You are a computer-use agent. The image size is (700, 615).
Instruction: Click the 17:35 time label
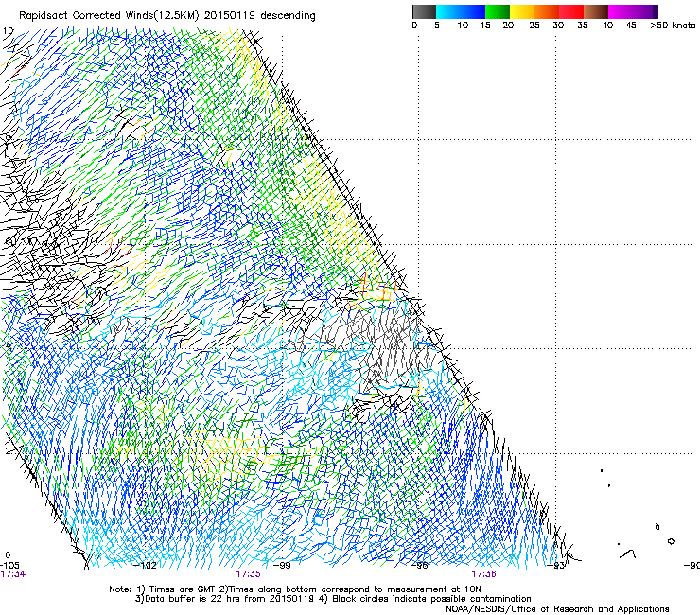pyautogui.click(x=248, y=574)
